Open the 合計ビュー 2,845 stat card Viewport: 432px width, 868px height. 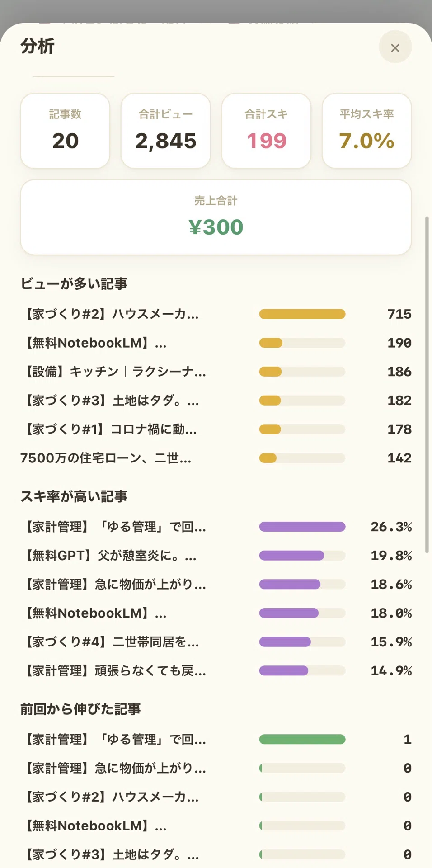(x=166, y=131)
